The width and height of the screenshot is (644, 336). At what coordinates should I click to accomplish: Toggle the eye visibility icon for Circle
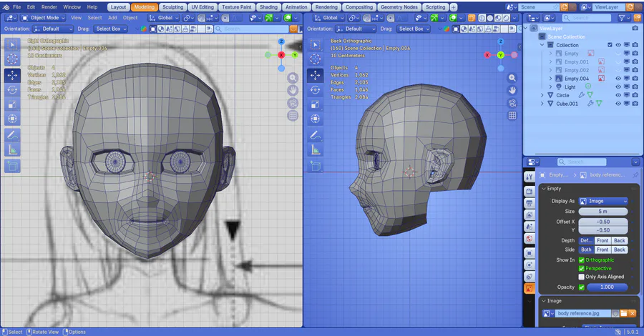tap(618, 95)
